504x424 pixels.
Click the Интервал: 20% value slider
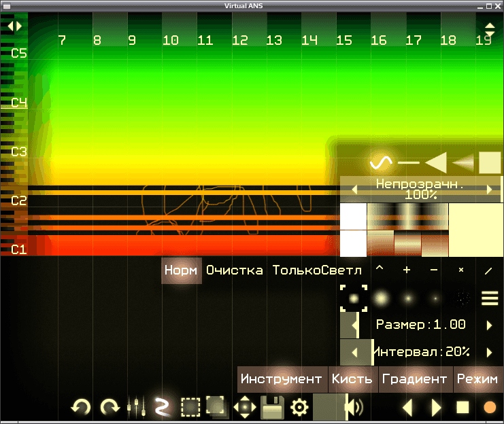(x=421, y=353)
